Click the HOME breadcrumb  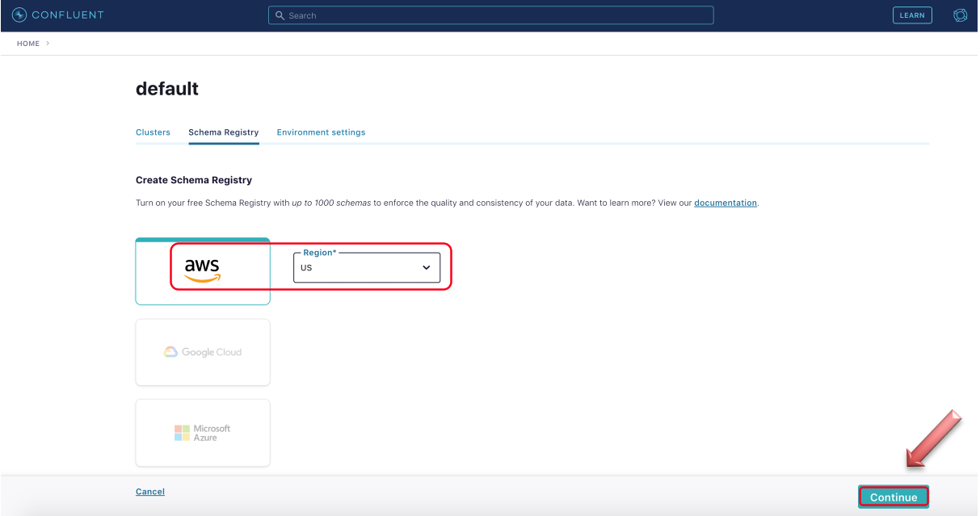click(28, 44)
